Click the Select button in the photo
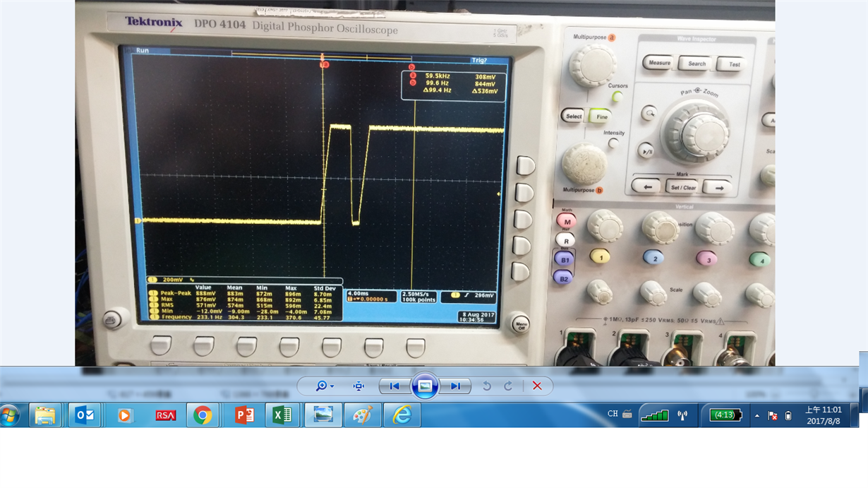The width and height of the screenshot is (868, 488). pos(574,117)
